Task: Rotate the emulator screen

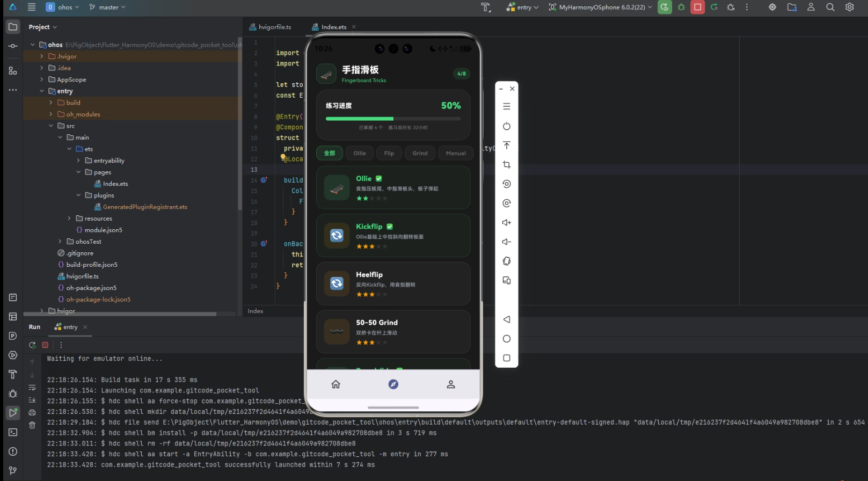Action: click(x=506, y=261)
